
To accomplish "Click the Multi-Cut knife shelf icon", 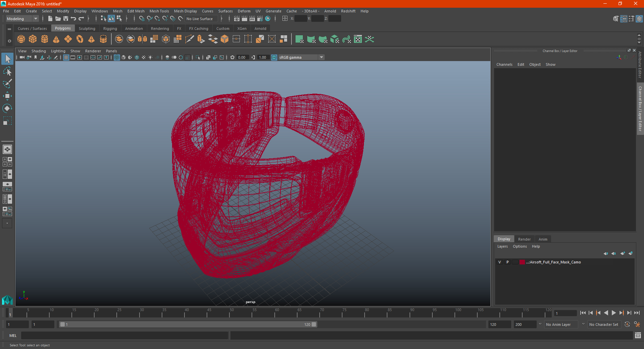I will point(190,39).
